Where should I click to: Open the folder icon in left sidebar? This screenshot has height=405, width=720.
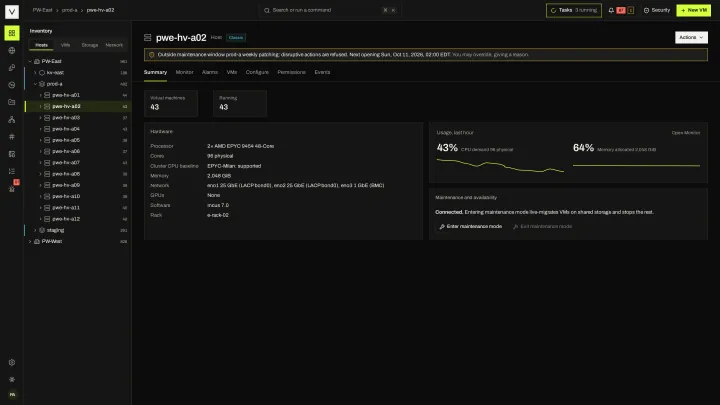click(11, 102)
